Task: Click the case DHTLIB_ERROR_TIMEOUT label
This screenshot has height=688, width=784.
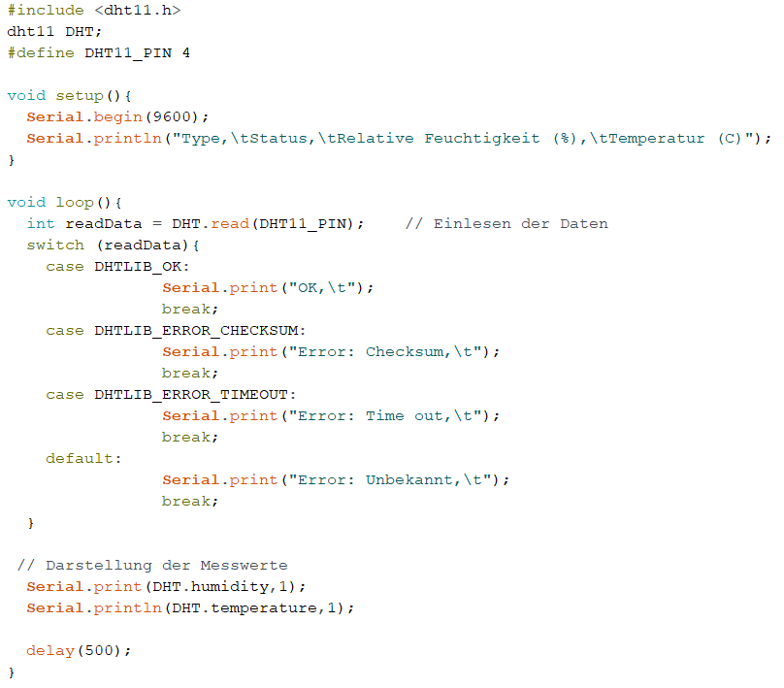Action: tap(171, 394)
